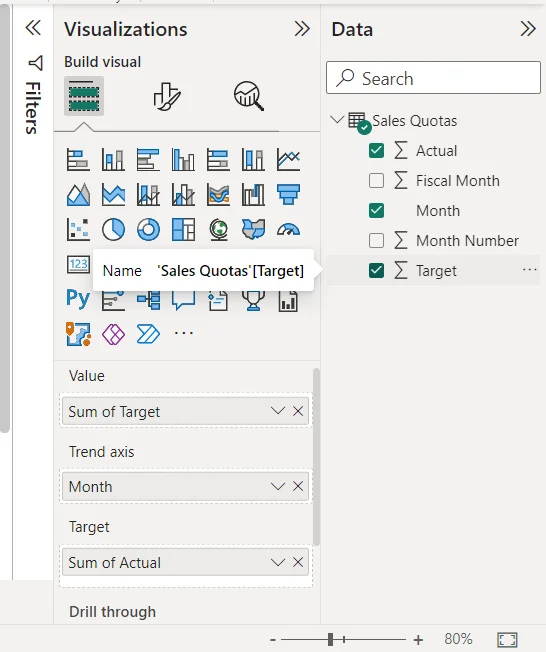This screenshot has width=546, height=652.
Task: Remove Sum of Actual from Target
Action: pos(298,563)
